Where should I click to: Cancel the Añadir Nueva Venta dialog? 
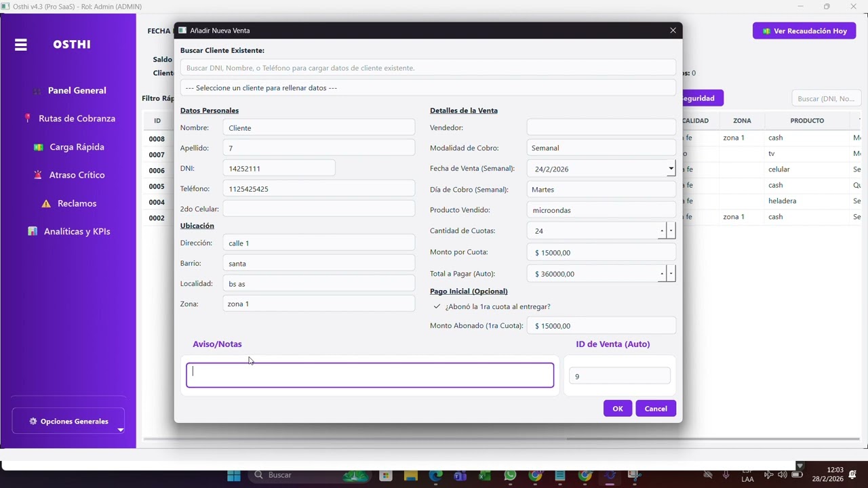tap(656, 409)
